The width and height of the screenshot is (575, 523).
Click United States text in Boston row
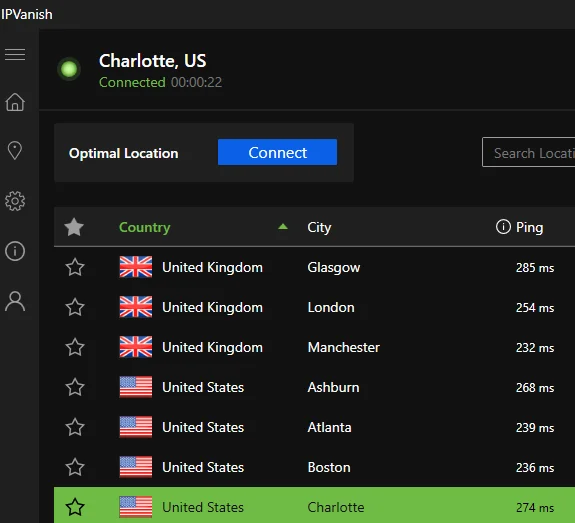tap(203, 467)
